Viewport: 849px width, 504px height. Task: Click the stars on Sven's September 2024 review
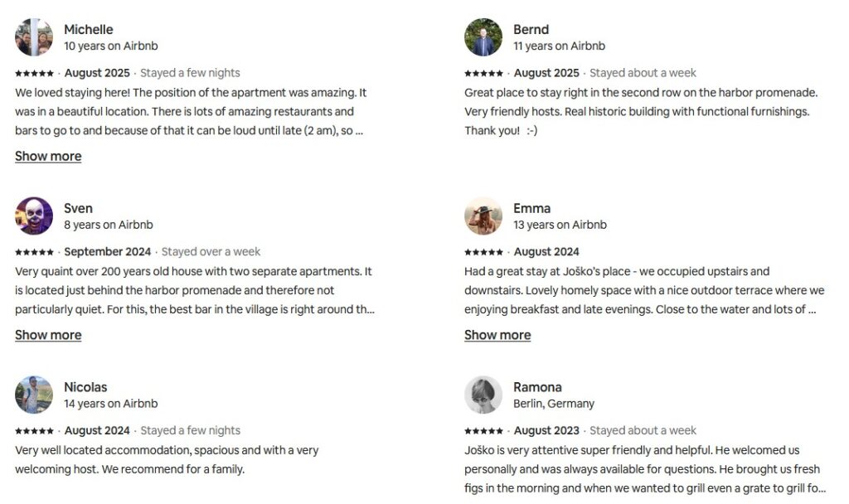pos(35,252)
